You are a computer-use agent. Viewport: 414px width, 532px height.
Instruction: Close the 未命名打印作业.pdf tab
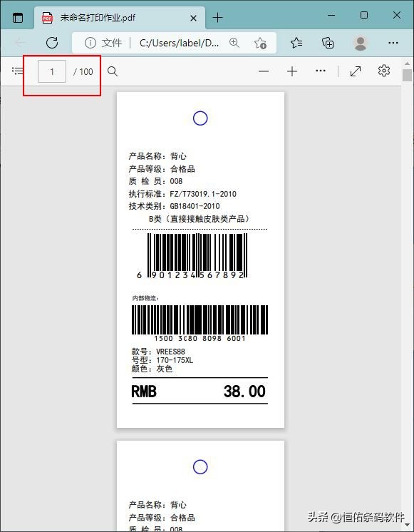point(193,18)
